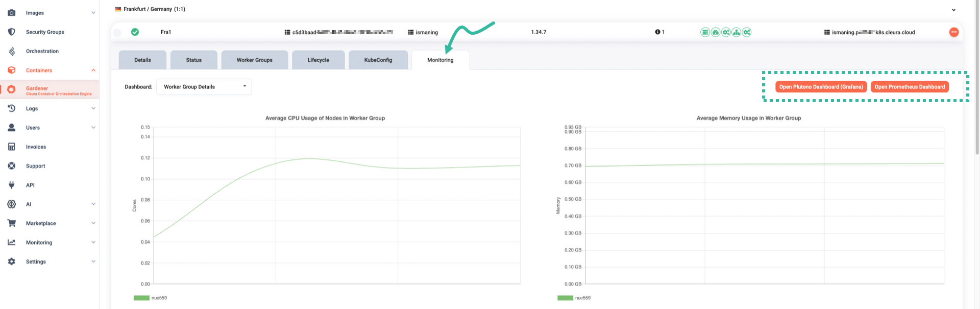Click the last green gears status icon
The width and height of the screenshot is (980, 309).
747,32
